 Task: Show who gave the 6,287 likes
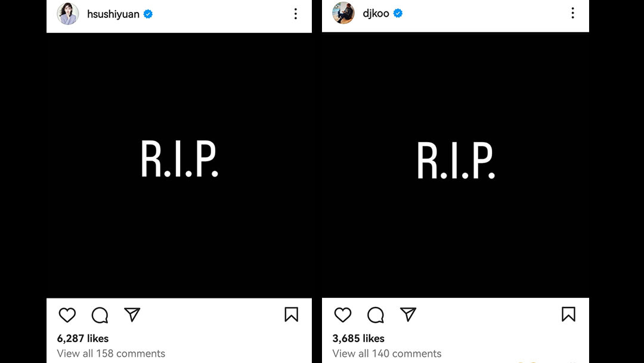pos(83,339)
